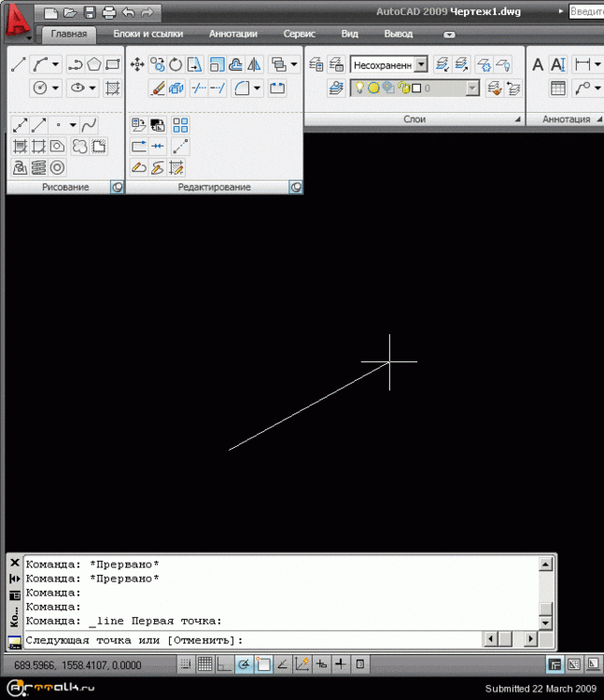This screenshot has width=604, height=700.
Task: Click the Введите search input box
Action: (586, 11)
